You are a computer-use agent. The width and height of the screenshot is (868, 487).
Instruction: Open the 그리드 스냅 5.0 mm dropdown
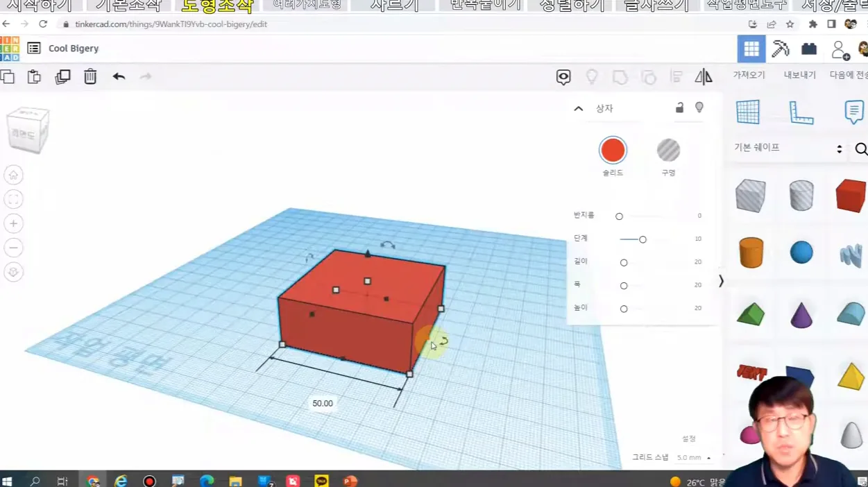(x=694, y=458)
